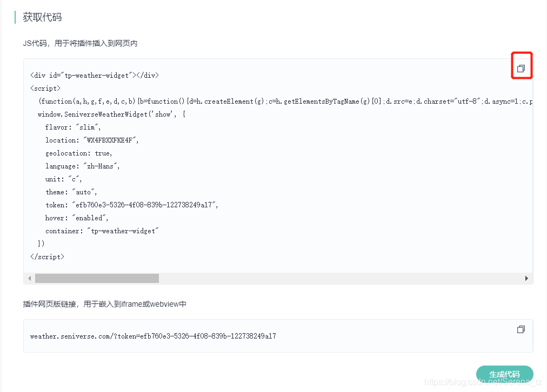This screenshot has width=547, height=392.
Task: Click the window.SeniverseWeatherWidget('show' line
Action: [112, 114]
